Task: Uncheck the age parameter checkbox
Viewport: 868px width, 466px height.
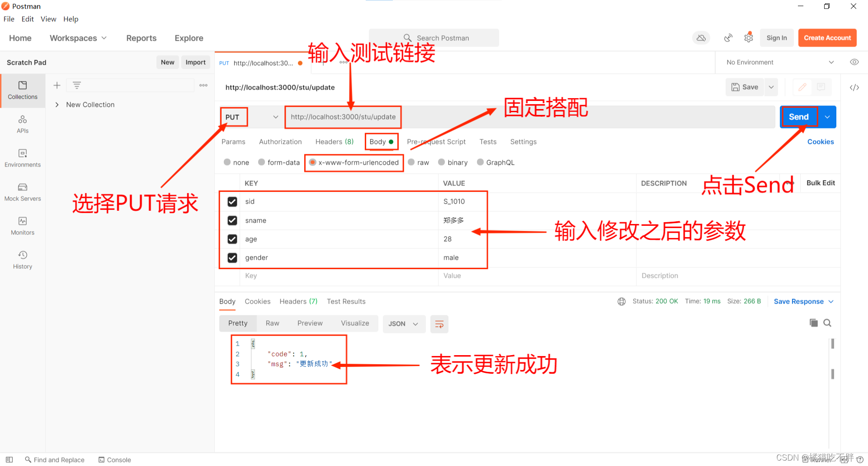Action: [232, 239]
